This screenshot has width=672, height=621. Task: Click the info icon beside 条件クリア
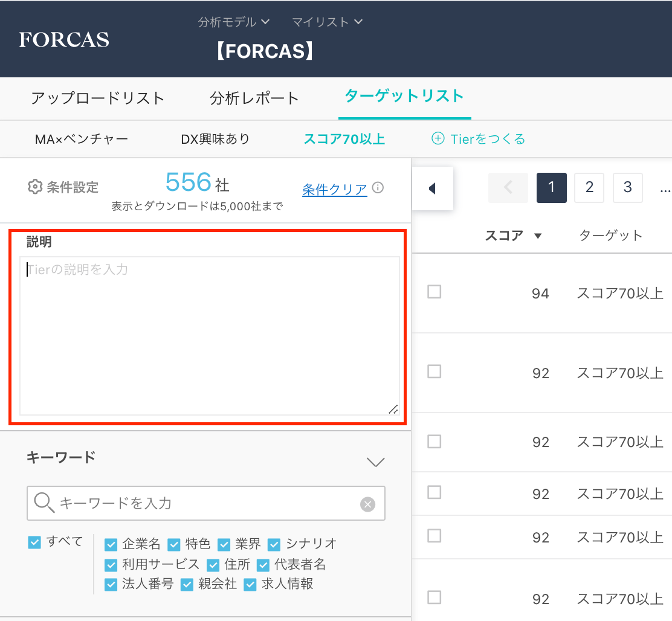pos(378,188)
